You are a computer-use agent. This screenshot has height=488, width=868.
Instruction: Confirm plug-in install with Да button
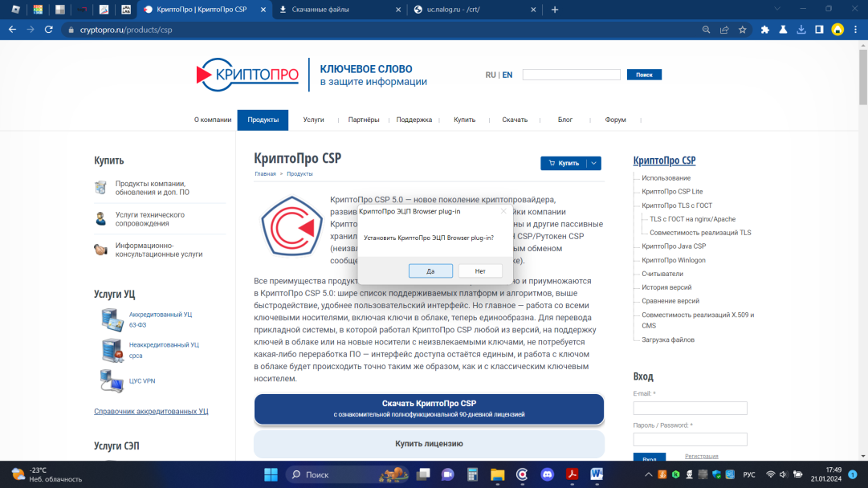[x=430, y=271]
